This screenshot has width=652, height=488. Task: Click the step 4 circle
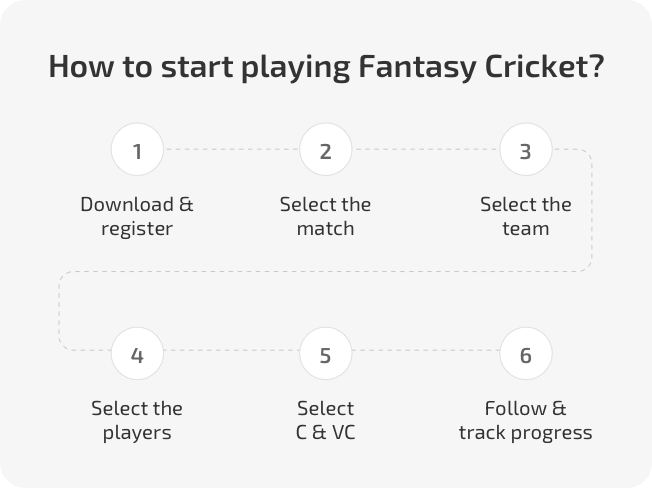pyautogui.click(x=137, y=353)
